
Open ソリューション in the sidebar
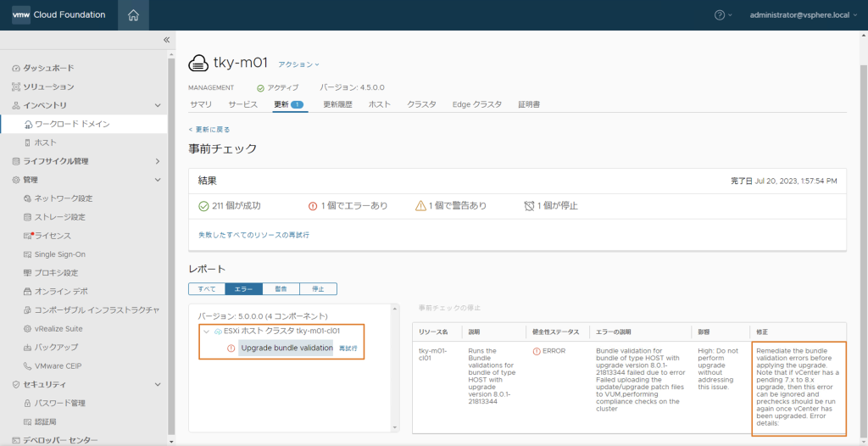pos(48,86)
